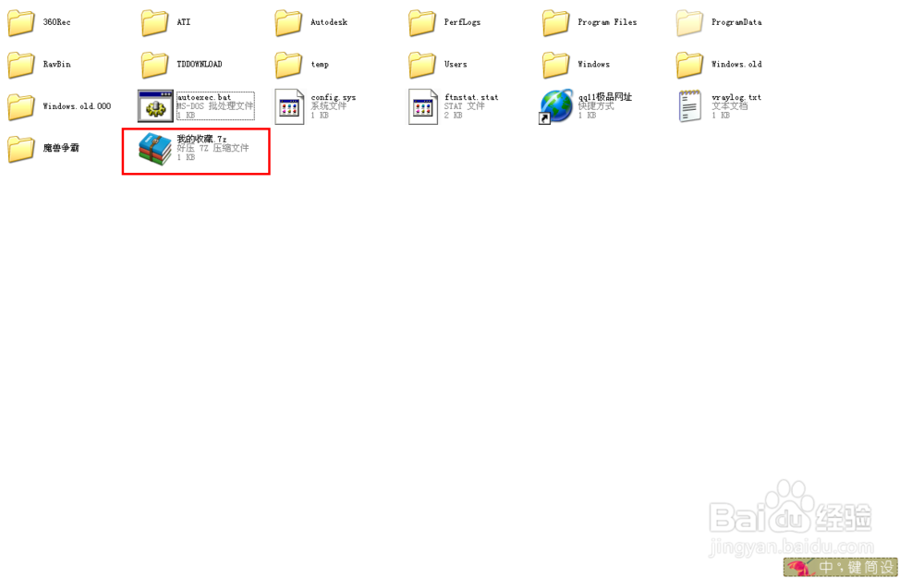Click the ATI folder name
The height and width of the screenshot is (578, 924).
[184, 22]
